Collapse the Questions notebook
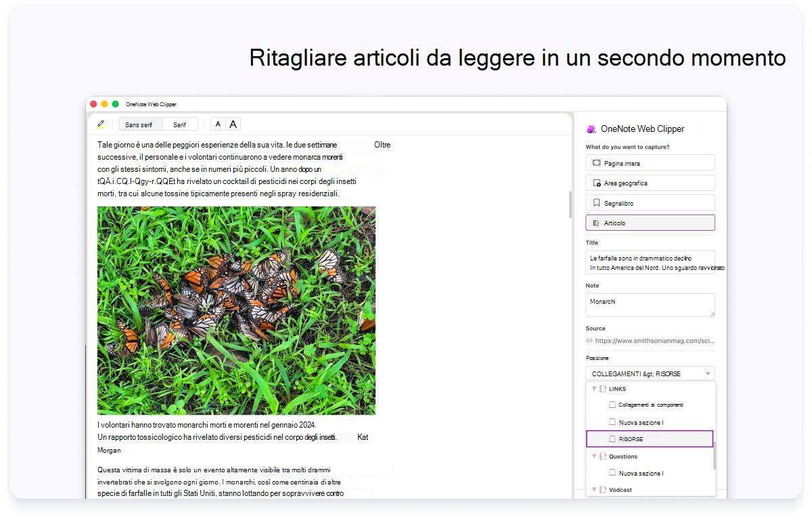Image resolution: width=812 pixels, height=521 pixels. click(x=594, y=456)
